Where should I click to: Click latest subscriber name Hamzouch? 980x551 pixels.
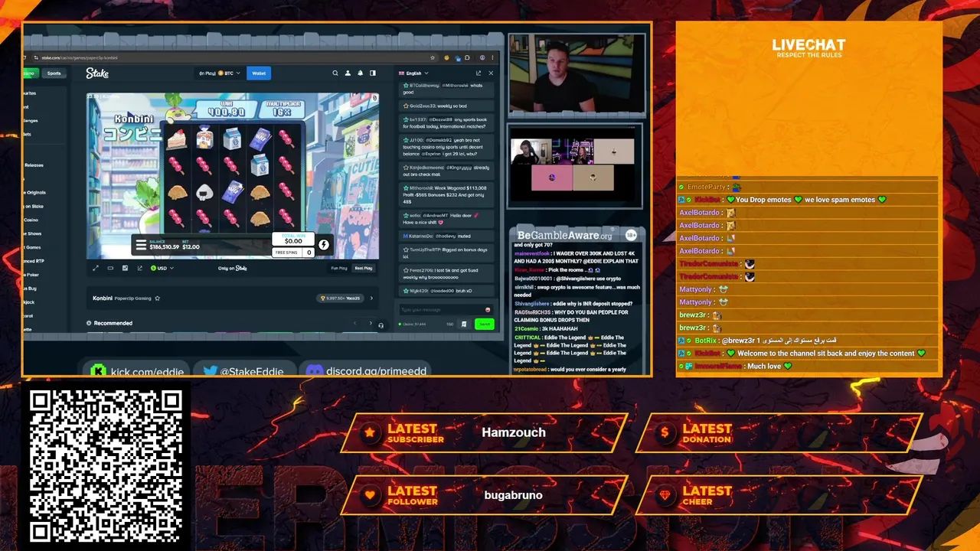[514, 432]
